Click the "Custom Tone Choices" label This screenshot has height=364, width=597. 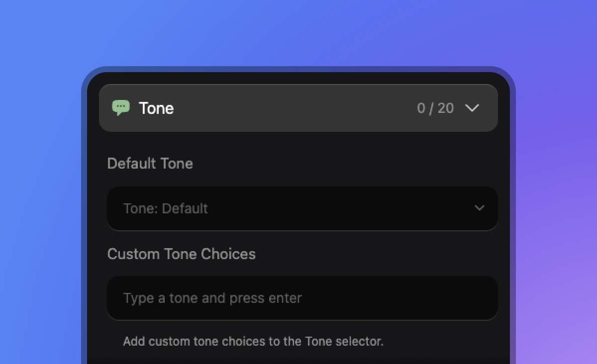click(x=182, y=254)
